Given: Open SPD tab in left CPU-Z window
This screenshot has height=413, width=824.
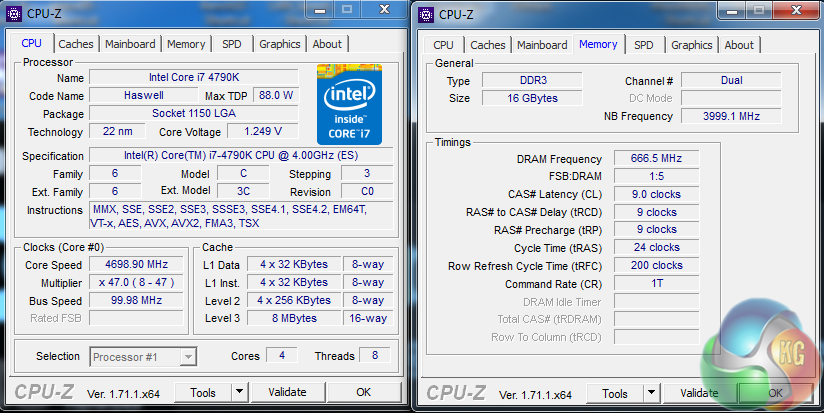Looking at the screenshot, I should (232, 44).
